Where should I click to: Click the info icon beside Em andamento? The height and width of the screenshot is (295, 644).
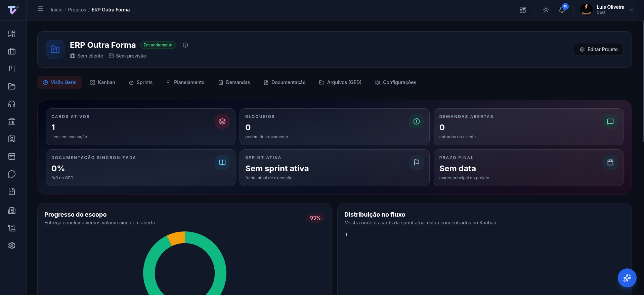[185, 45]
